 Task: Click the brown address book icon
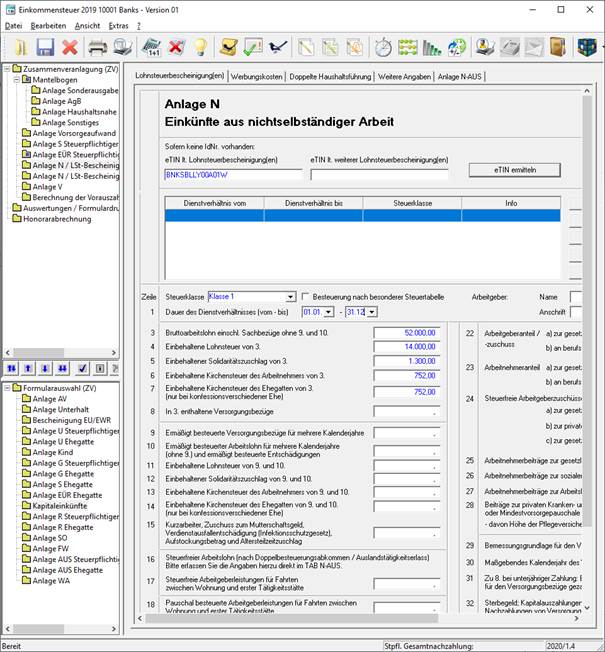click(x=558, y=47)
